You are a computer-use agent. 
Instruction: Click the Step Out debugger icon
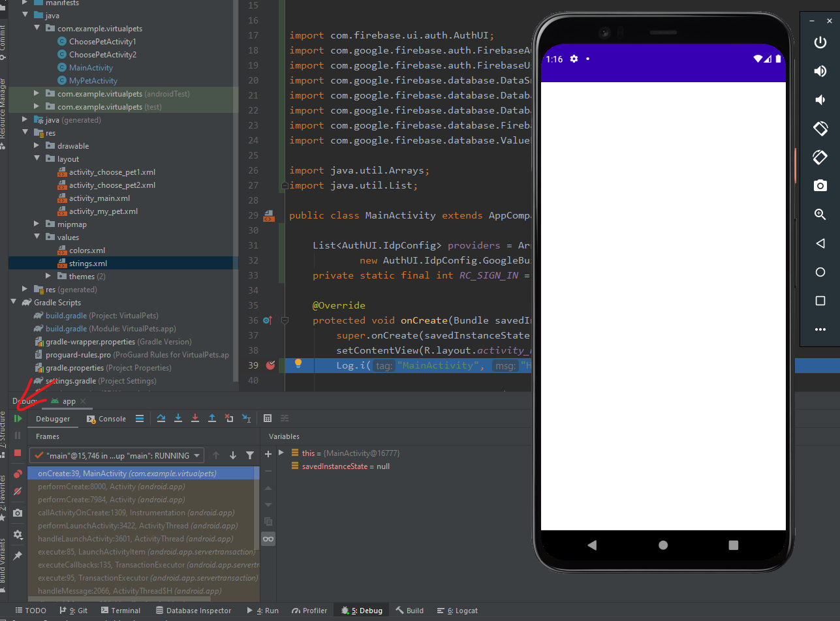pyautogui.click(x=211, y=418)
